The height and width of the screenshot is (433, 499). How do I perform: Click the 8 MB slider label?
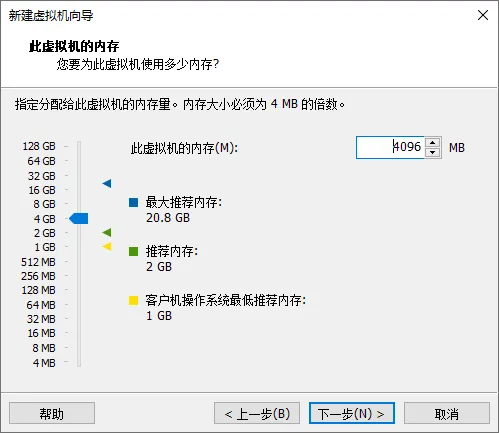[x=44, y=348]
